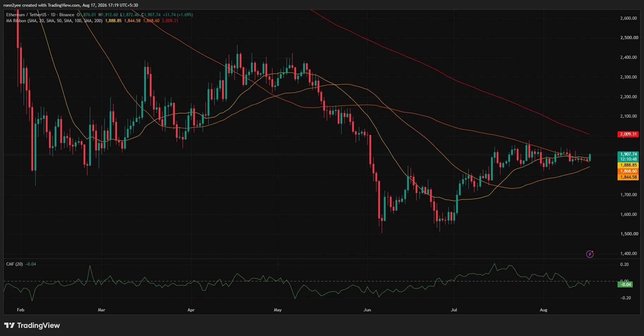Click 2,009.31 in the MA Ribbon legend

click(170, 21)
